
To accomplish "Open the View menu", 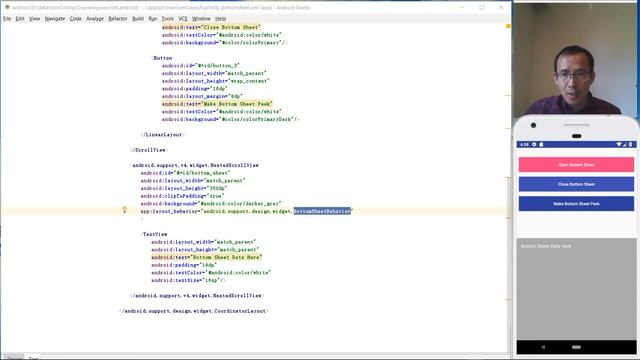I will (34, 19).
